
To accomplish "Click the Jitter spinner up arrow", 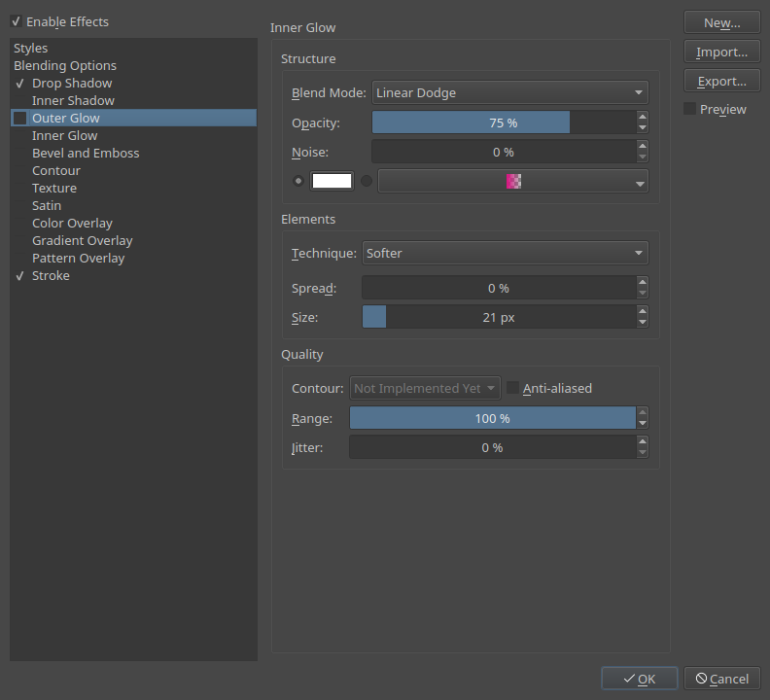I will click(x=643, y=441).
